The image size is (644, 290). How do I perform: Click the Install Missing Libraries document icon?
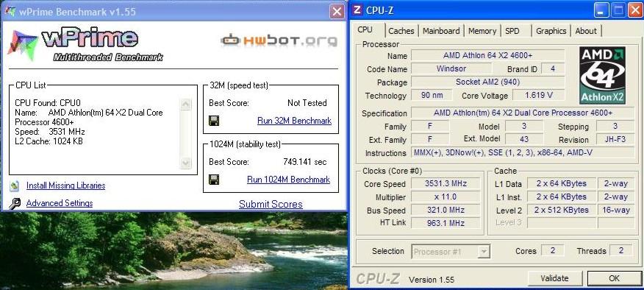[15, 185]
